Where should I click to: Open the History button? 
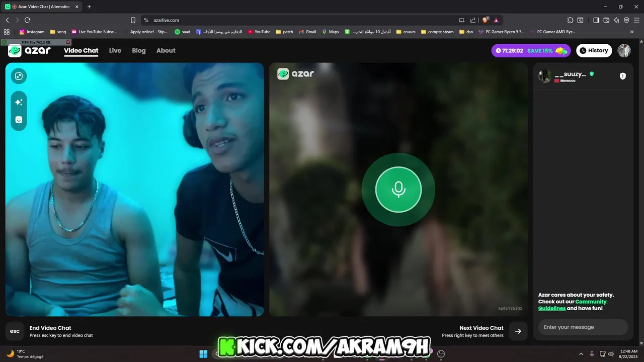pos(593,50)
